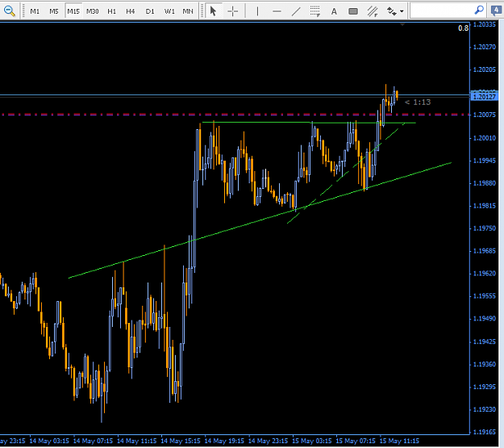Switch chart to M1 timeframe
The height and width of the screenshot is (448, 504).
coord(35,11)
